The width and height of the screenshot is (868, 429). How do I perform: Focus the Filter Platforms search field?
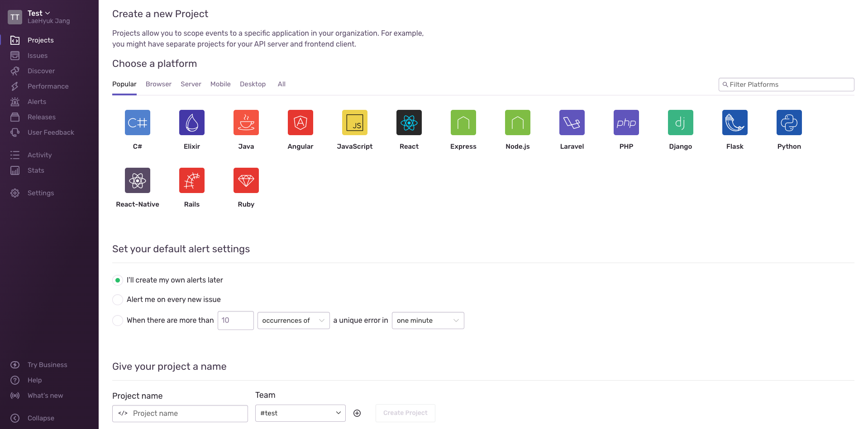[x=787, y=85]
